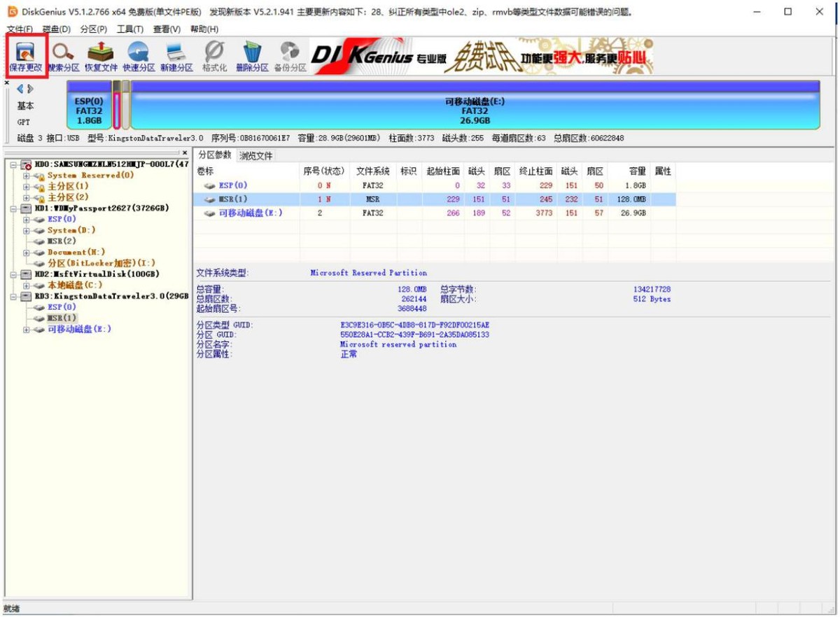Open the 文件(F) menu
840x617 pixels.
[20, 29]
